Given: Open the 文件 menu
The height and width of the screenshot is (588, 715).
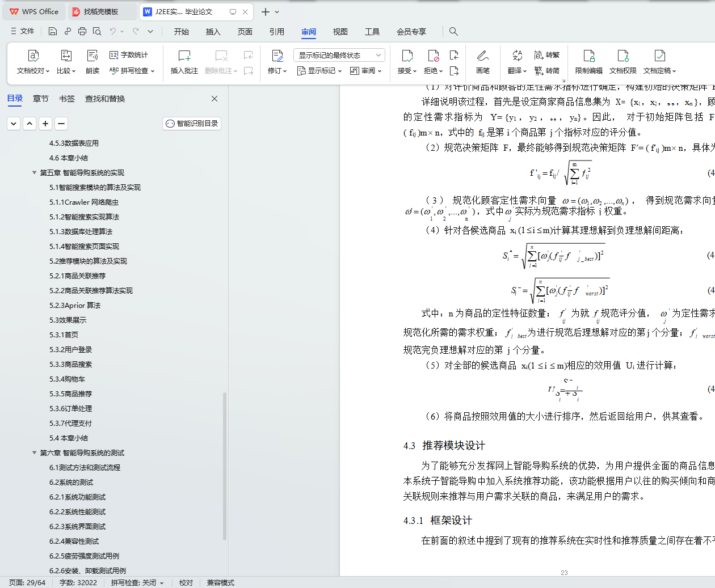Looking at the screenshot, I should [23, 31].
